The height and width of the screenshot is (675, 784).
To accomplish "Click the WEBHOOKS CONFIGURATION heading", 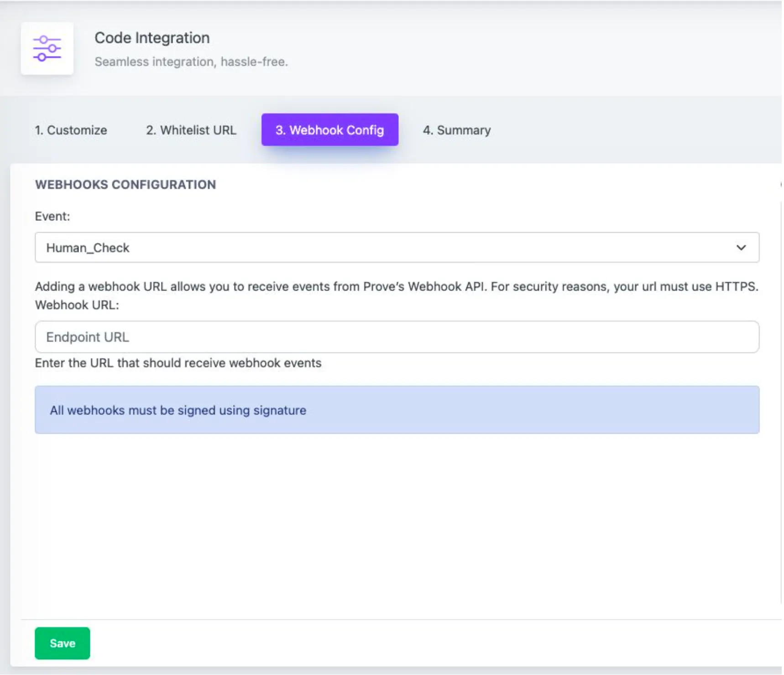I will click(x=126, y=185).
